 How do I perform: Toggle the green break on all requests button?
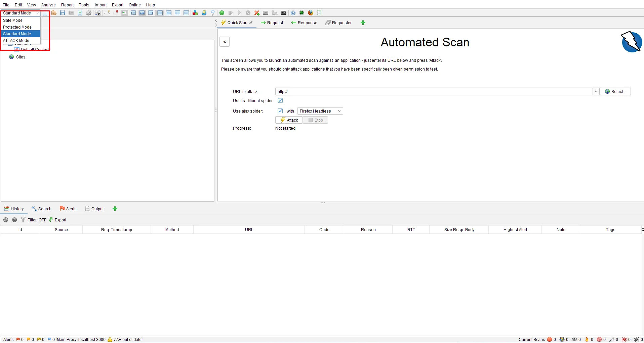pyautogui.click(x=222, y=13)
